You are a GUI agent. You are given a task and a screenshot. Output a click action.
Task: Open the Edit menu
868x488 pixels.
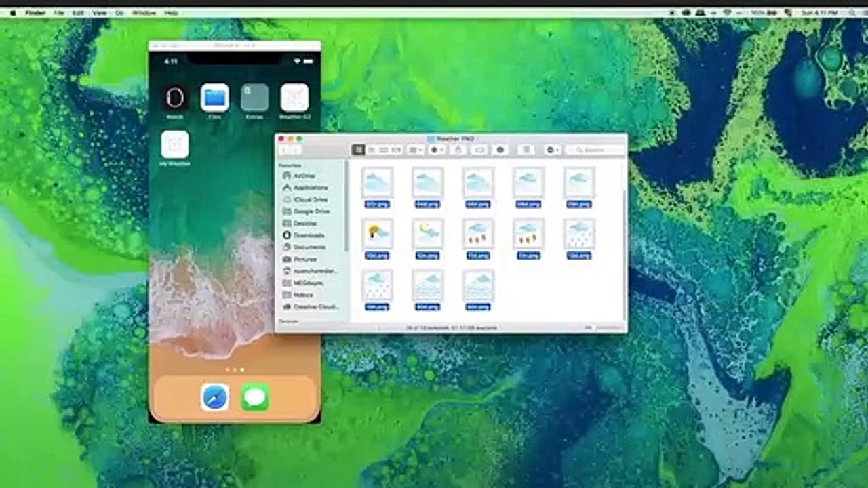pos(79,12)
